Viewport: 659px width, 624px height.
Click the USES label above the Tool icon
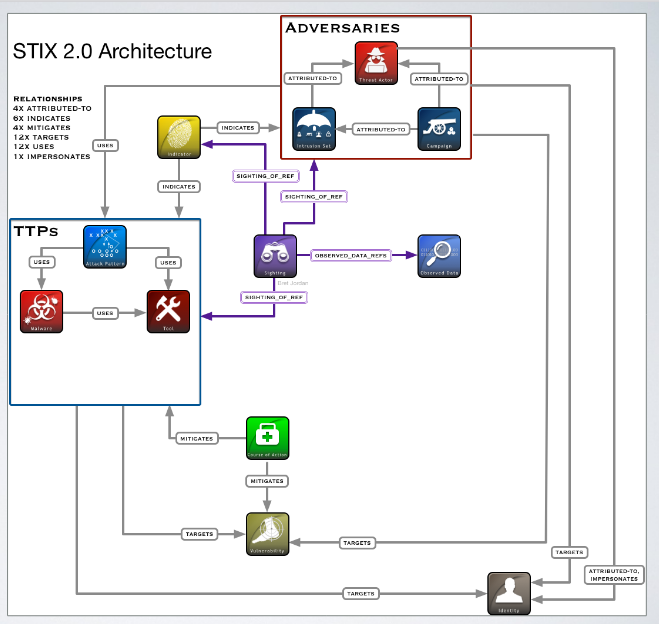(169, 263)
